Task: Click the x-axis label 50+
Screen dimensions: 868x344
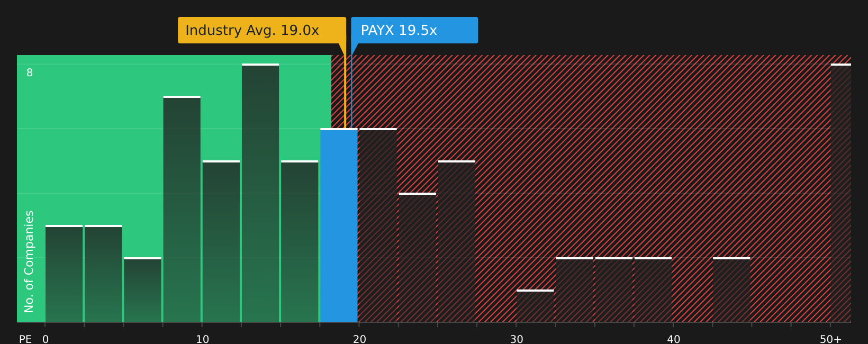Action: pyautogui.click(x=830, y=339)
